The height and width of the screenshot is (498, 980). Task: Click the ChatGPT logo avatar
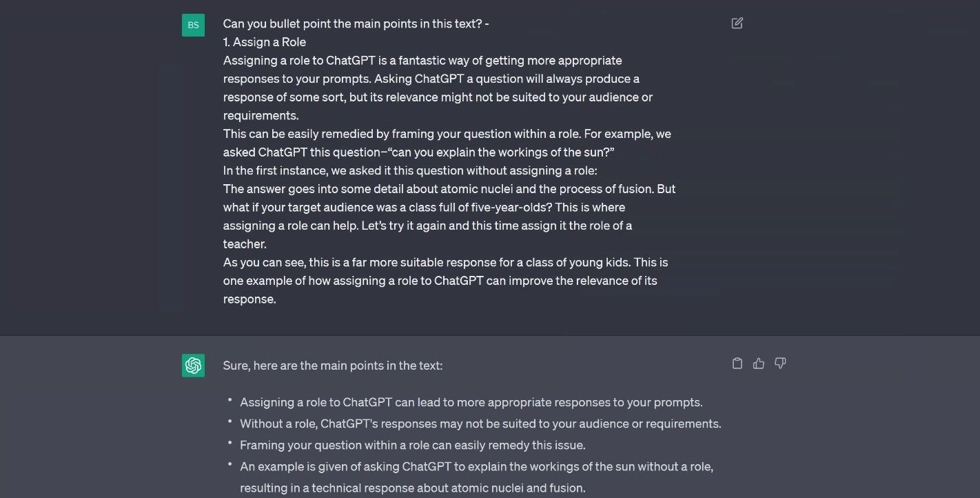tap(193, 366)
